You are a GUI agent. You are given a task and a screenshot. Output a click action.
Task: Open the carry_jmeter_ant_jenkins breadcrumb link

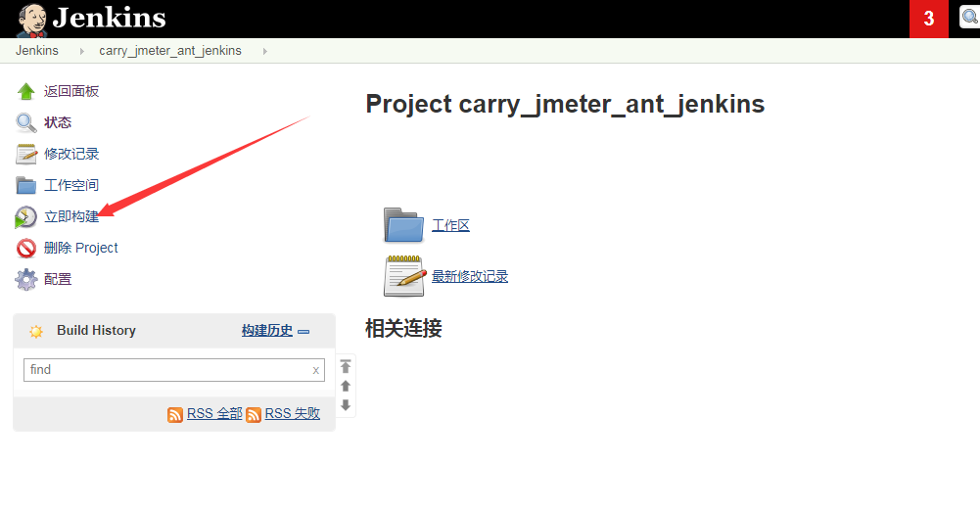tap(170, 51)
